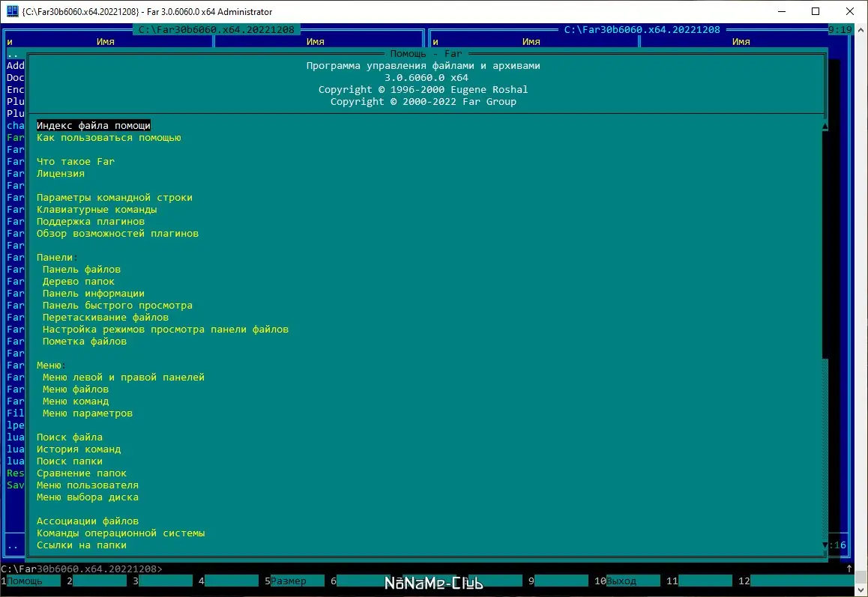
Task: Open 'История команд' help topic
Action: pos(79,449)
